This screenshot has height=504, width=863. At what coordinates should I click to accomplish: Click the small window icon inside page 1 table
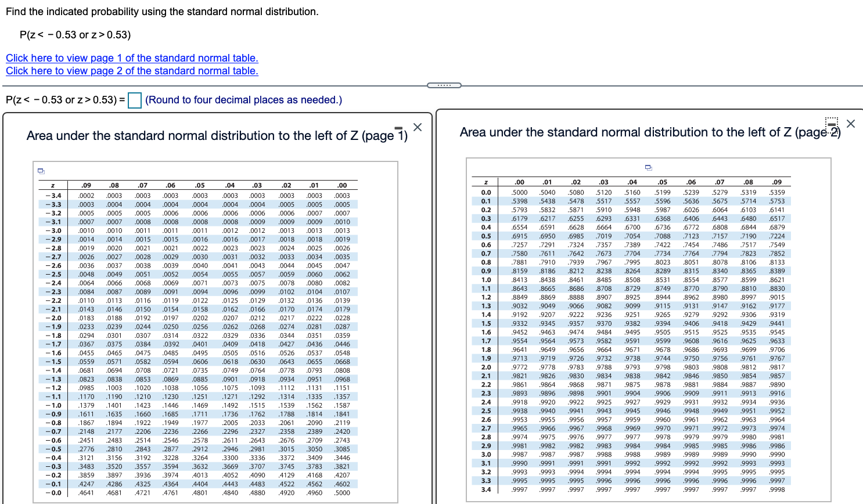coord(41,171)
